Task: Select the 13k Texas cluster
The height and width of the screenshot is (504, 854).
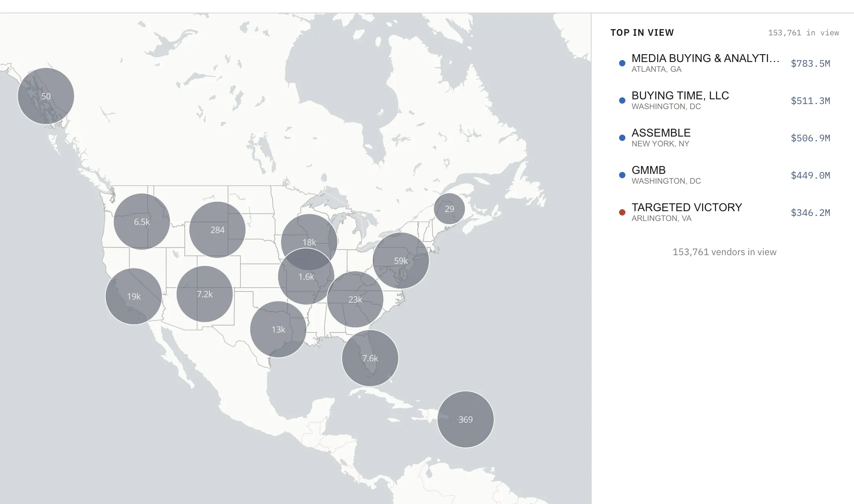Action: (x=278, y=330)
